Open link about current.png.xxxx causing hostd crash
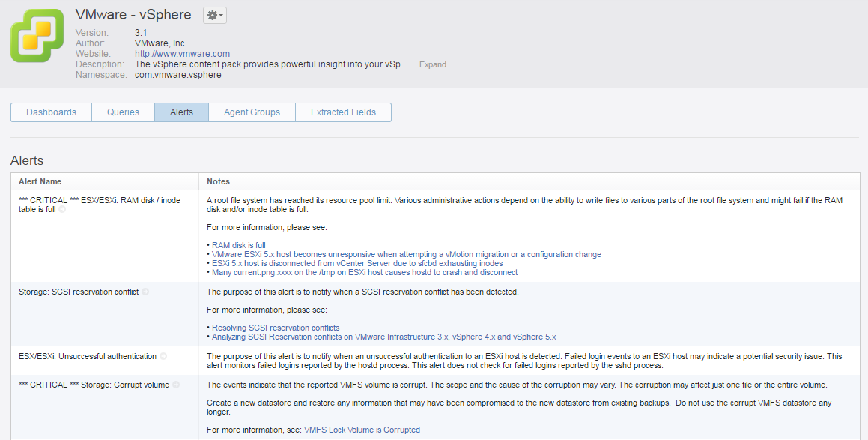The width and height of the screenshot is (868, 440). tap(365, 272)
